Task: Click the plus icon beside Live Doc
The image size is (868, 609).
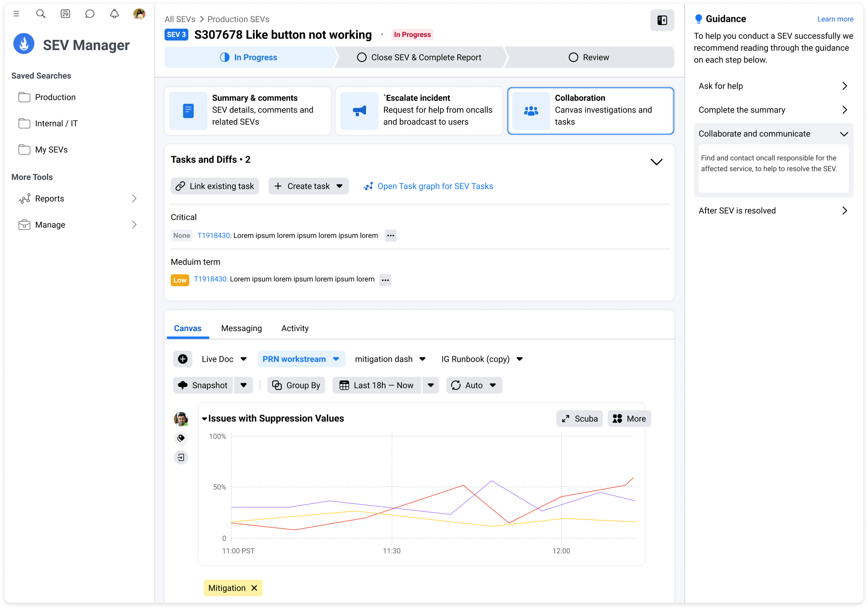Action: coord(183,359)
